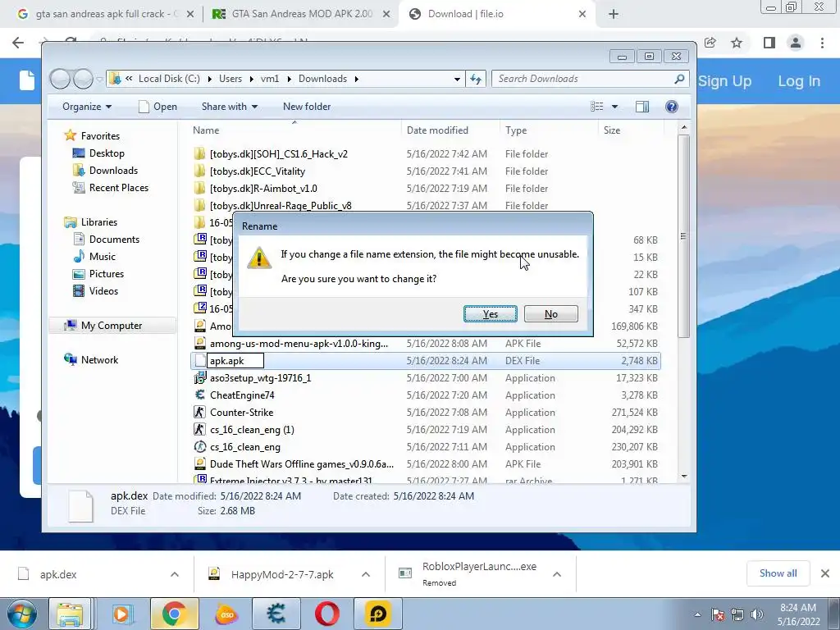Expand breadcrumb arrow after Downloads
Viewport: 840px width, 630px height.
click(356, 79)
